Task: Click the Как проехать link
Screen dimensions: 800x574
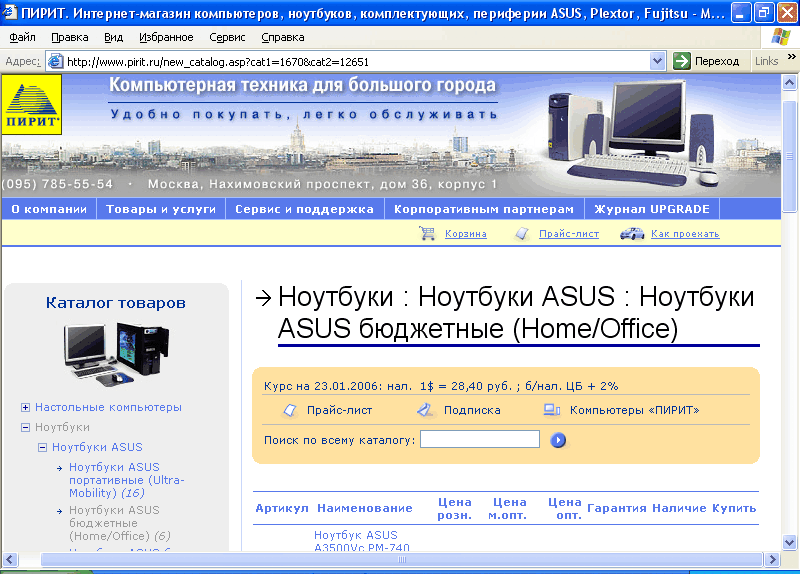Action: (685, 234)
